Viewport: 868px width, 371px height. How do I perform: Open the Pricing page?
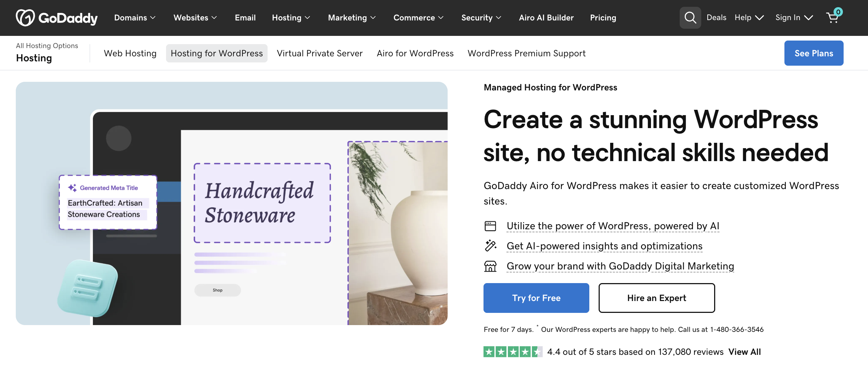[x=603, y=18]
